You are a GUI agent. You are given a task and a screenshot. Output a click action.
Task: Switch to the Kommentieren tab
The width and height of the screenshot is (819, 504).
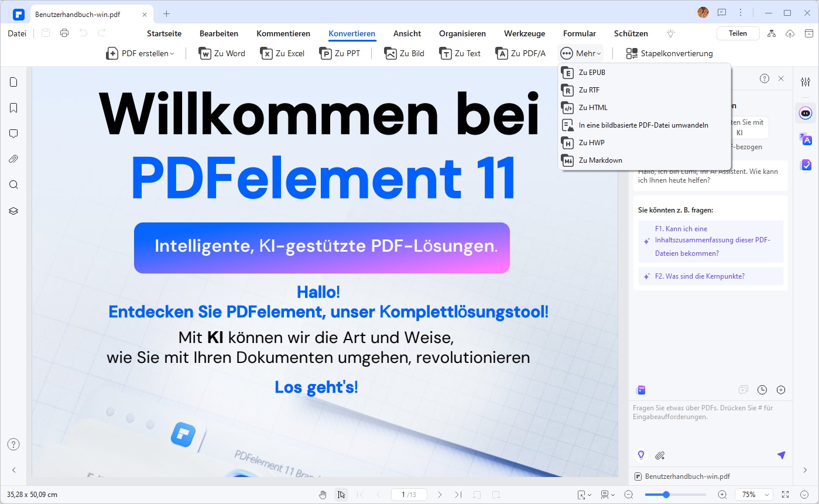point(283,34)
